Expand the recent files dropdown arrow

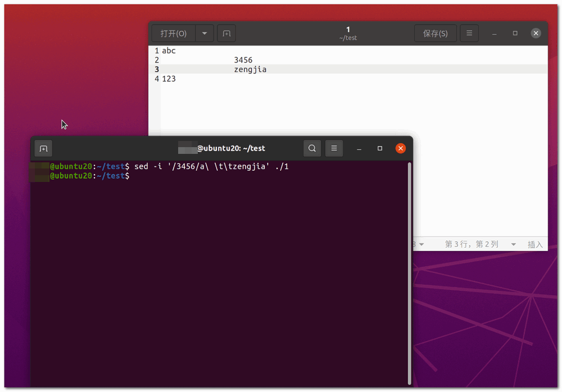(205, 33)
